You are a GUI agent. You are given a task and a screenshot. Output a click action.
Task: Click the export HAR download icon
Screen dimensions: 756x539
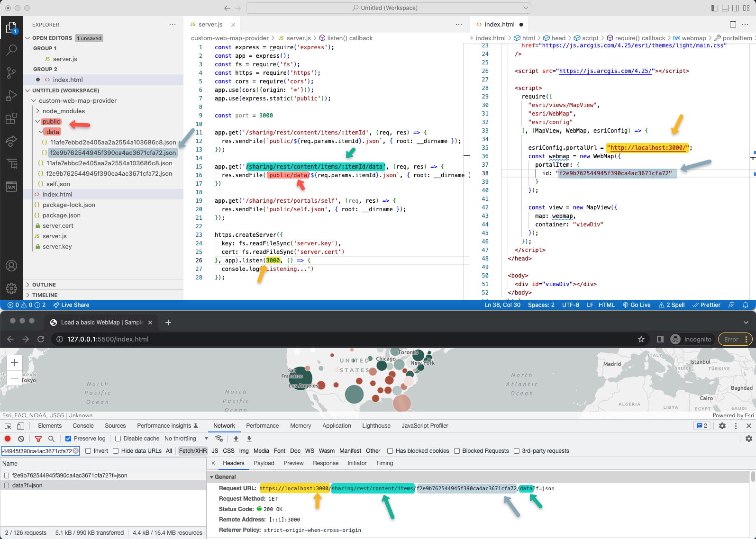tap(249, 439)
